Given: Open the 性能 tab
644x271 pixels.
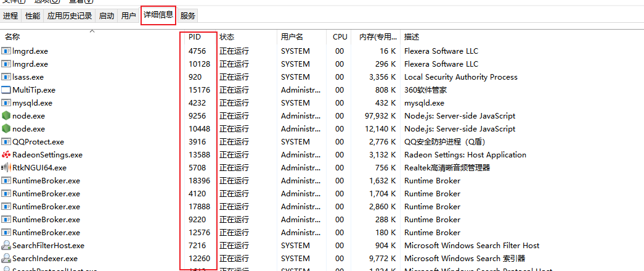Looking at the screenshot, I should point(33,16).
